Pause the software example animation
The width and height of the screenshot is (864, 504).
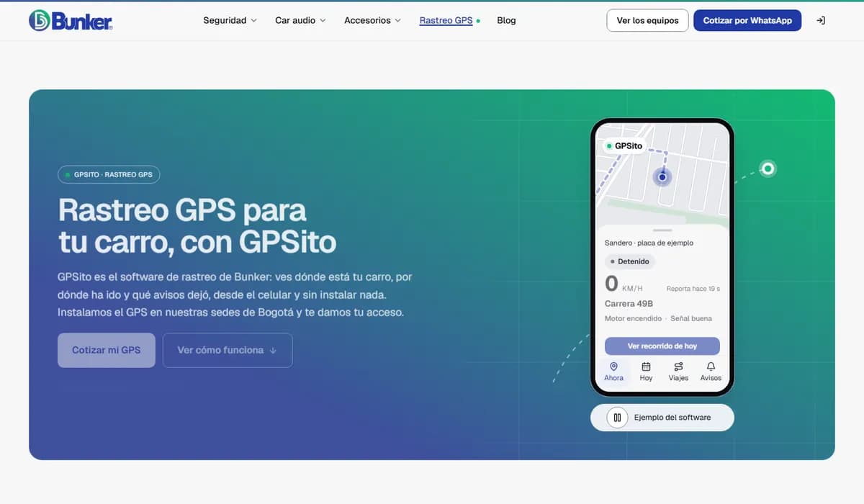(617, 418)
